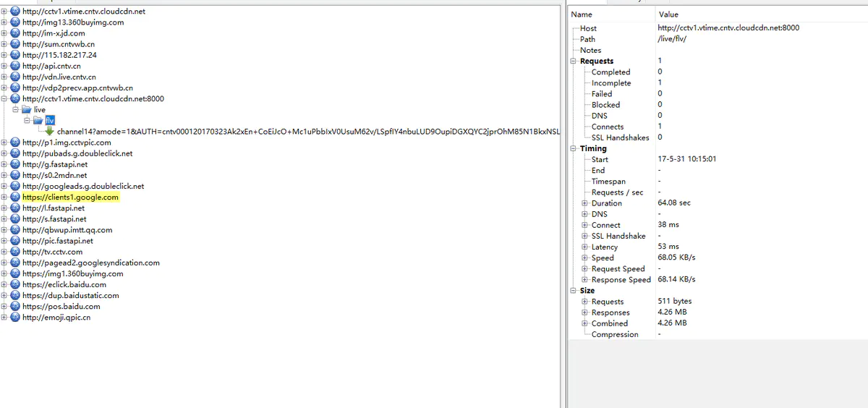Click the globe icon for img13.360buyimg.com
Viewport: 868px width, 408px height.
click(x=15, y=22)
